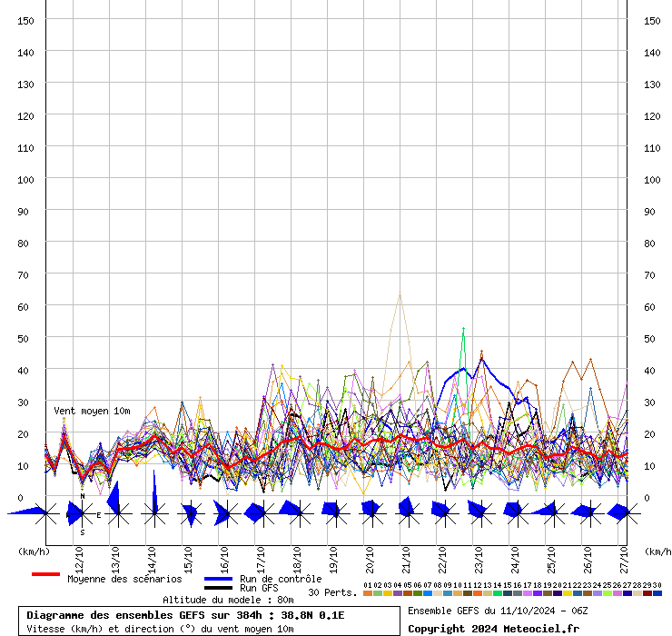The image size is (672, 636).
Task: Click the wind direction rose above 27/10
Action: pos(619,512)
